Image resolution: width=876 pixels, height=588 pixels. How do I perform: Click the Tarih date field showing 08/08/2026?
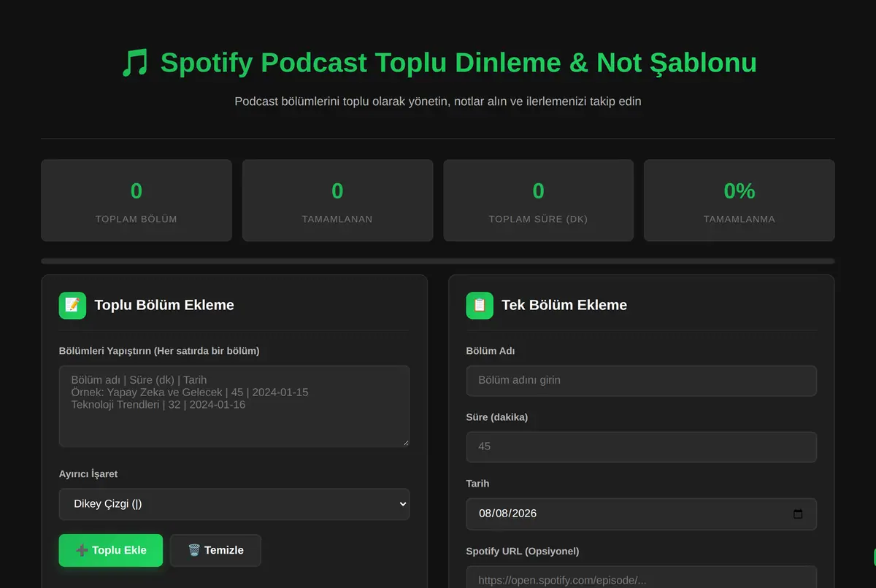[641, 514]
